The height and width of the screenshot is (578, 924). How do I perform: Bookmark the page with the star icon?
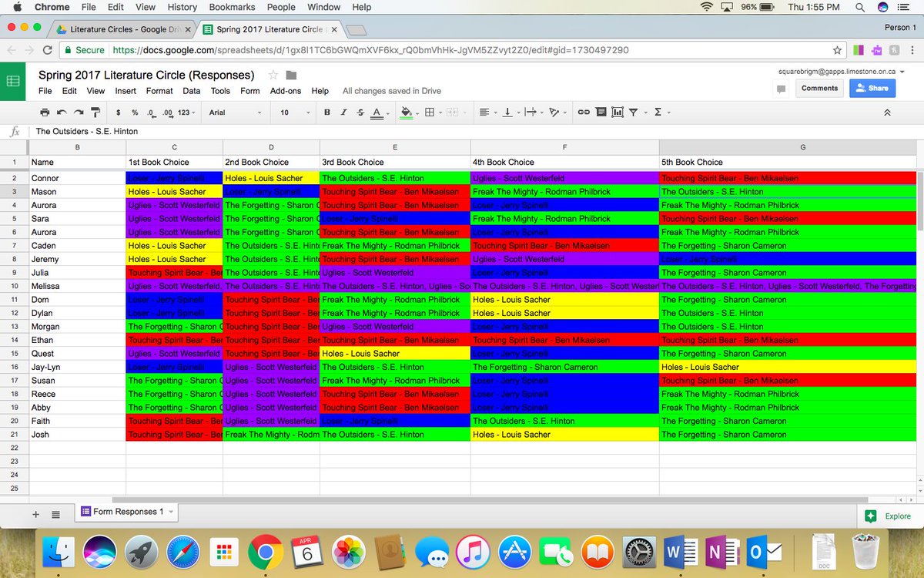click(x=837, y=50)
